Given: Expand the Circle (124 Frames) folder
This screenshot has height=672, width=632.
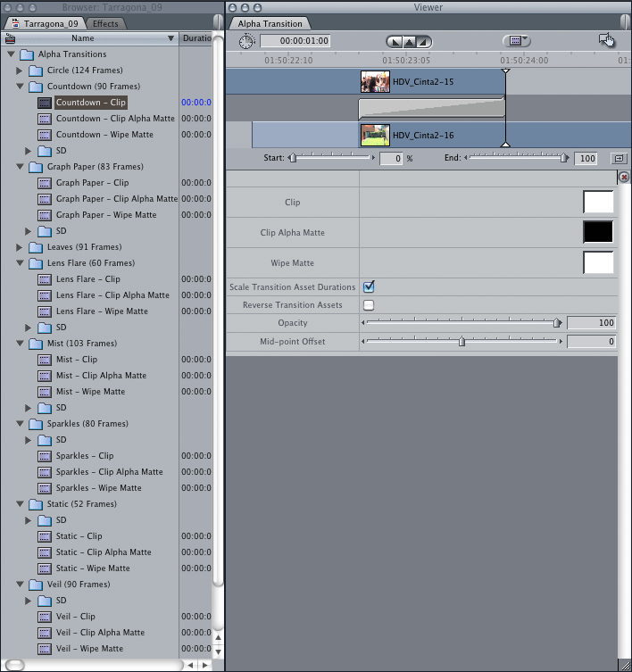Looking at the screenshot, I should point(20,71).
